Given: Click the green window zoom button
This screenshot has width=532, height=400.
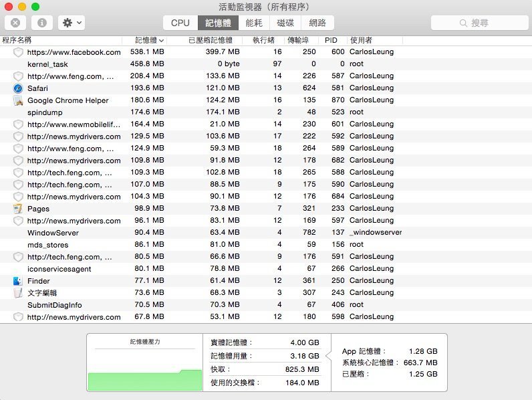Looking at the screenshot, I should point(35,7).
